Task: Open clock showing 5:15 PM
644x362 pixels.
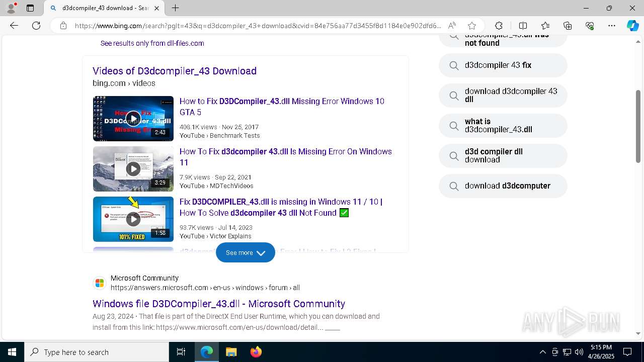Action: tap(601, 352)
